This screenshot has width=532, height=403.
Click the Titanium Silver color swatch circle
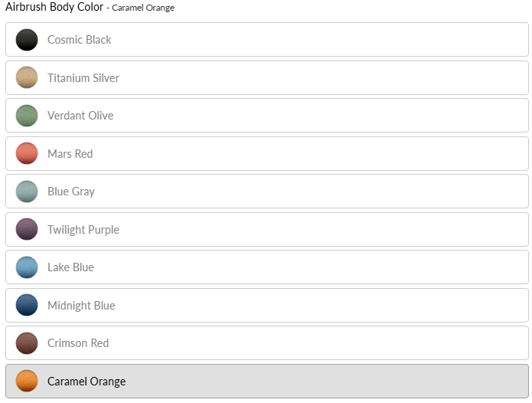coord(27,77)
